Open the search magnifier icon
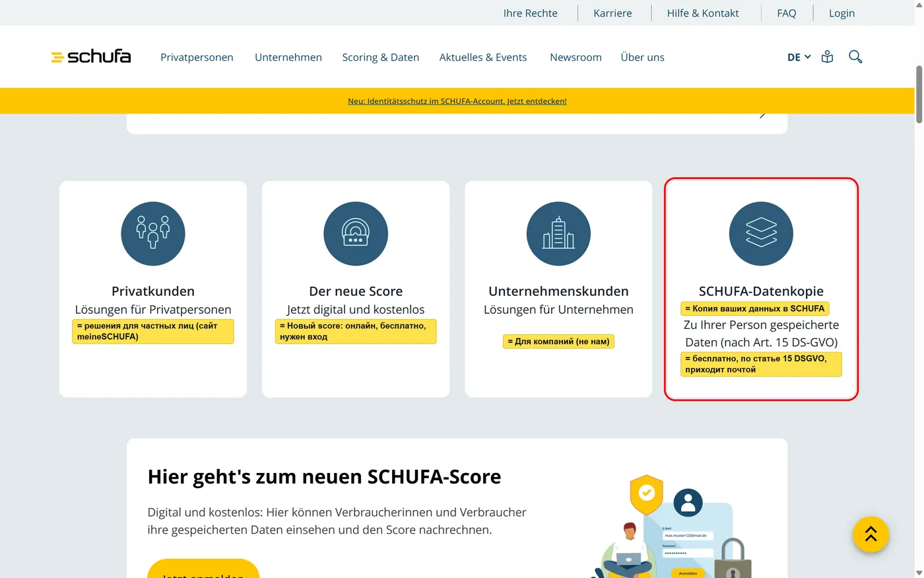 [855, 57]
